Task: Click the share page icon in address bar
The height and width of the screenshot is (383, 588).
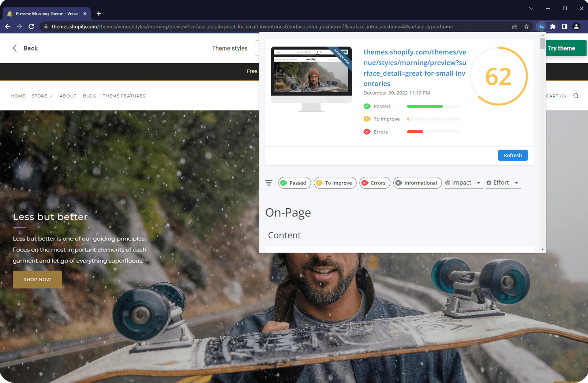Action: [514, 26]
